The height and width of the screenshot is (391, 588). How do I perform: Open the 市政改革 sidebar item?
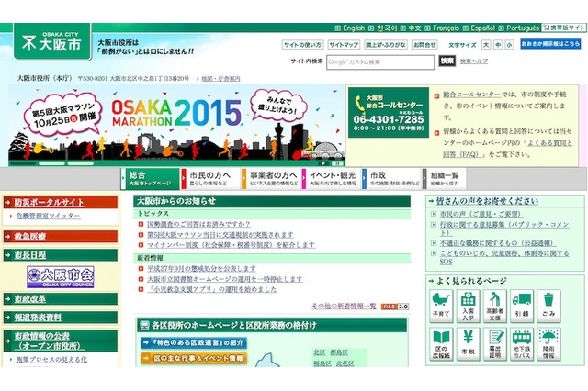pos(61,299)
